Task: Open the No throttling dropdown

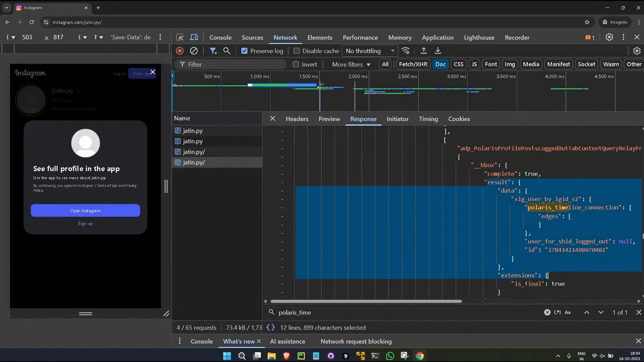Action: (x=370, y=51)
